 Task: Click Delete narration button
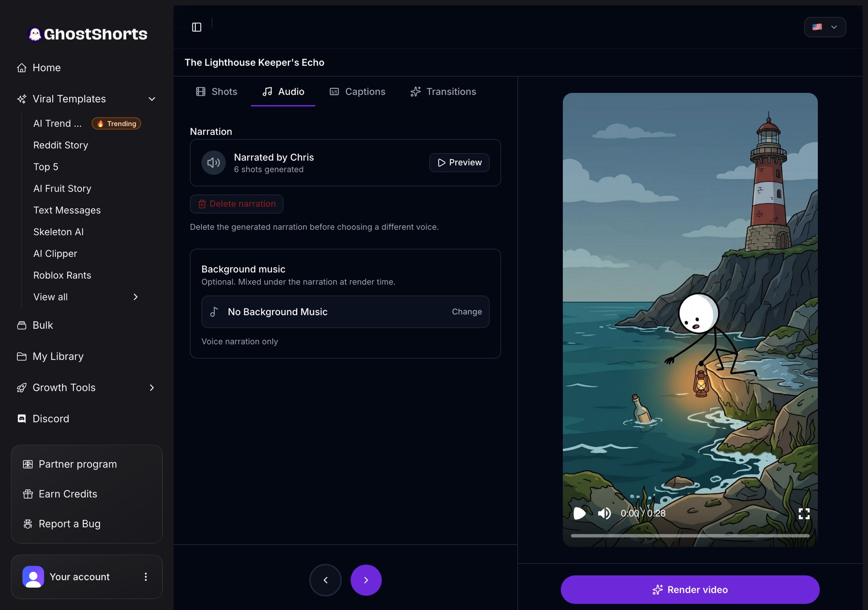coord(236,204)
